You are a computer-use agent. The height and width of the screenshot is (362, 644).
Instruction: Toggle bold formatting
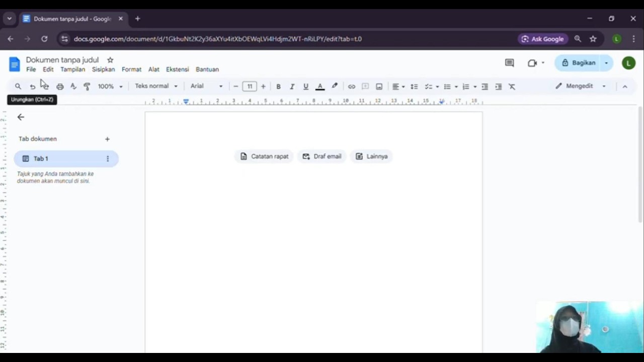(x=278, y=86)
